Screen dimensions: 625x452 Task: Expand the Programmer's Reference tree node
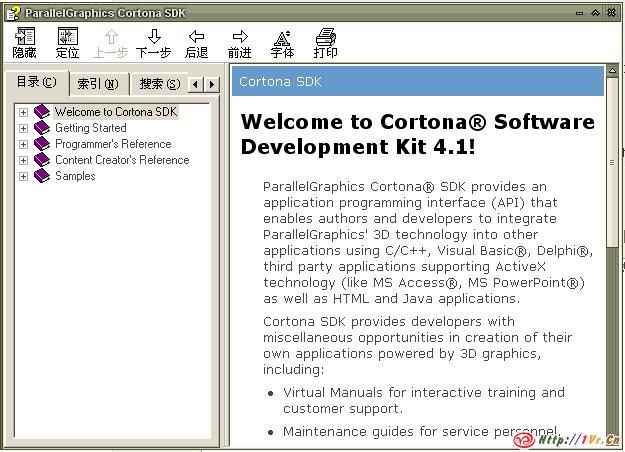[23, 144]
